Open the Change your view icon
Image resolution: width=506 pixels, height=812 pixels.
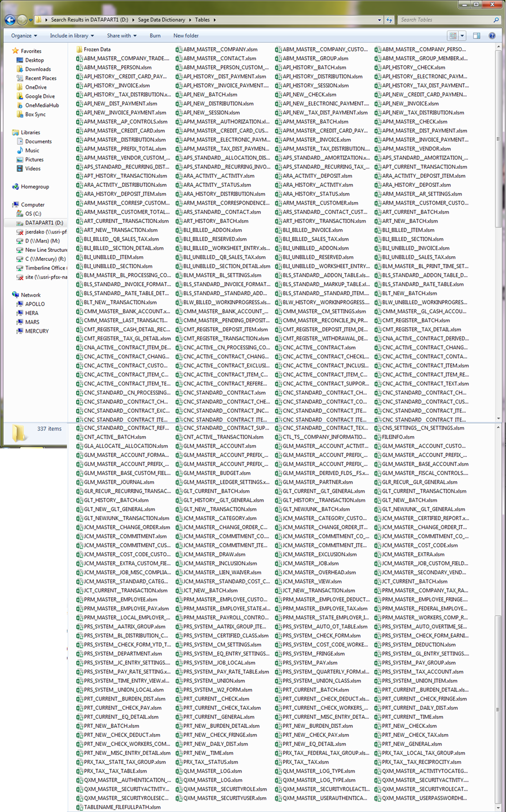(x=453, y=35)
